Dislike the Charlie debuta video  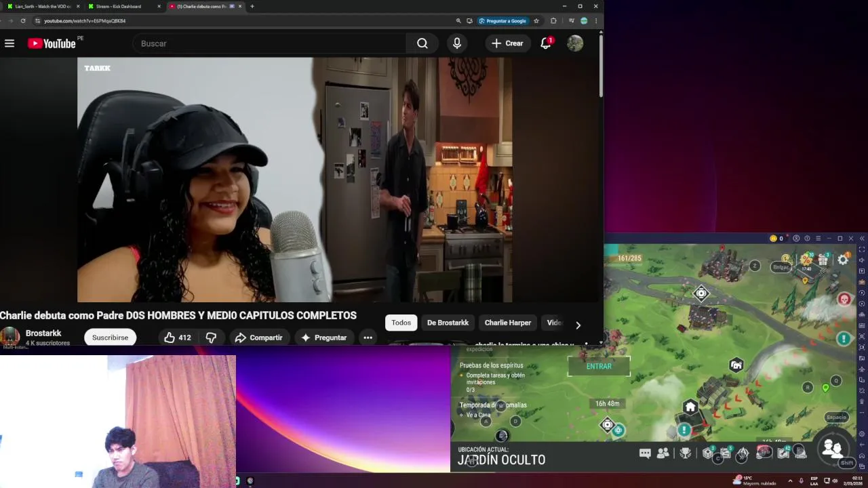(211, 338)
